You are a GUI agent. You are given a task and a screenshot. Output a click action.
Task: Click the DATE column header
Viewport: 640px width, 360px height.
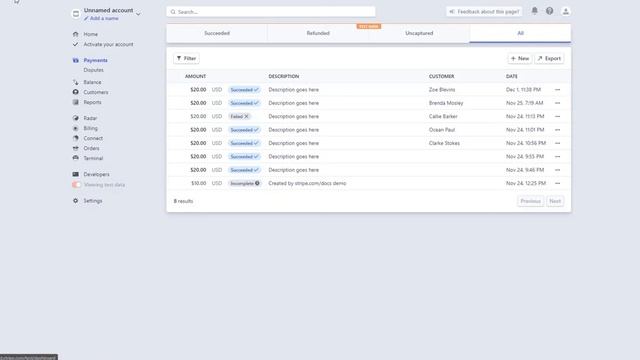tap(511, 76)
